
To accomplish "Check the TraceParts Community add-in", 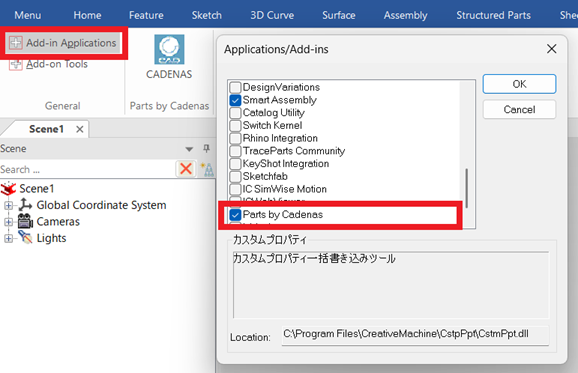I will (235, 151).
